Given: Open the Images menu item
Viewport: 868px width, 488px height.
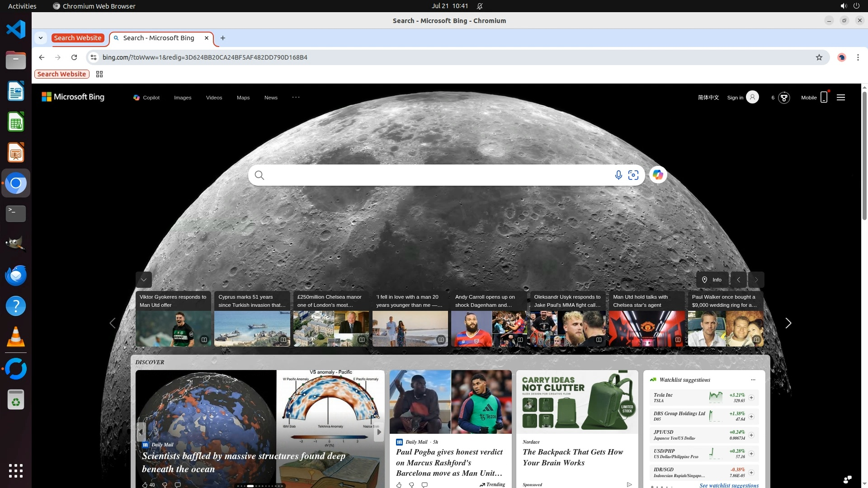Looking at the screenshot, I should [183, 98].
